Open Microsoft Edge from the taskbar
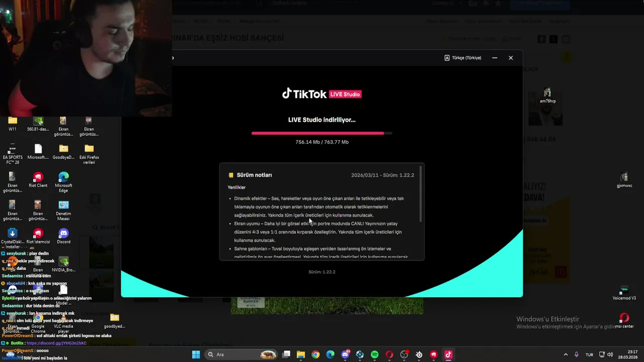 [x=330, y=354]
